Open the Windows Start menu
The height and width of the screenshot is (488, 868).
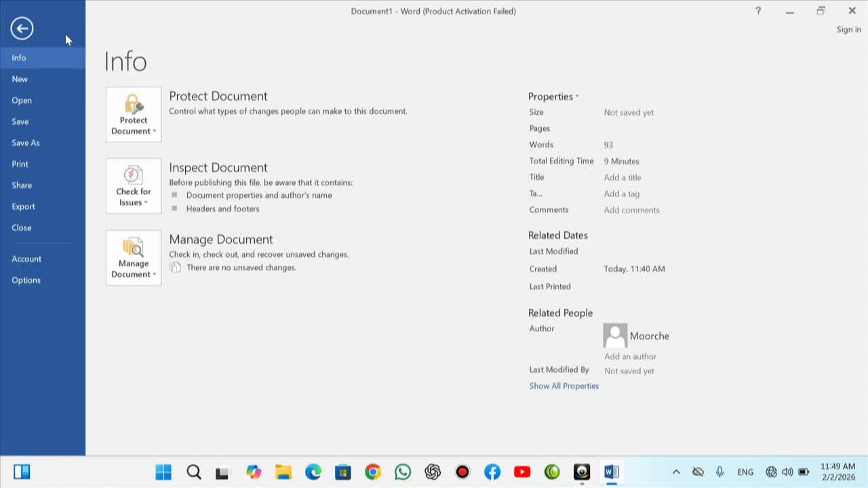pos(163,472)
